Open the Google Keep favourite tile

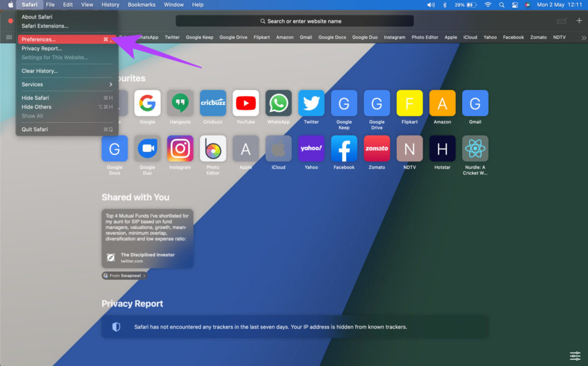(344, 103)
